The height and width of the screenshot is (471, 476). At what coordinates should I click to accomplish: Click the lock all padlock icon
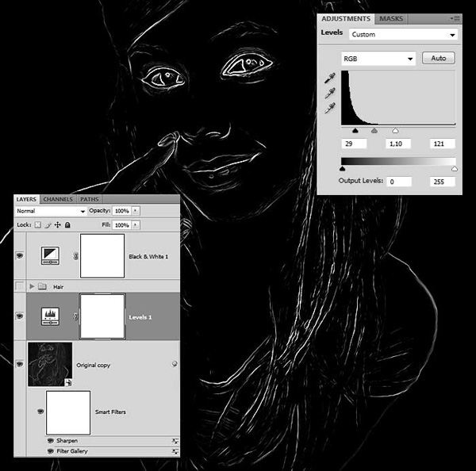coord(67,225)
